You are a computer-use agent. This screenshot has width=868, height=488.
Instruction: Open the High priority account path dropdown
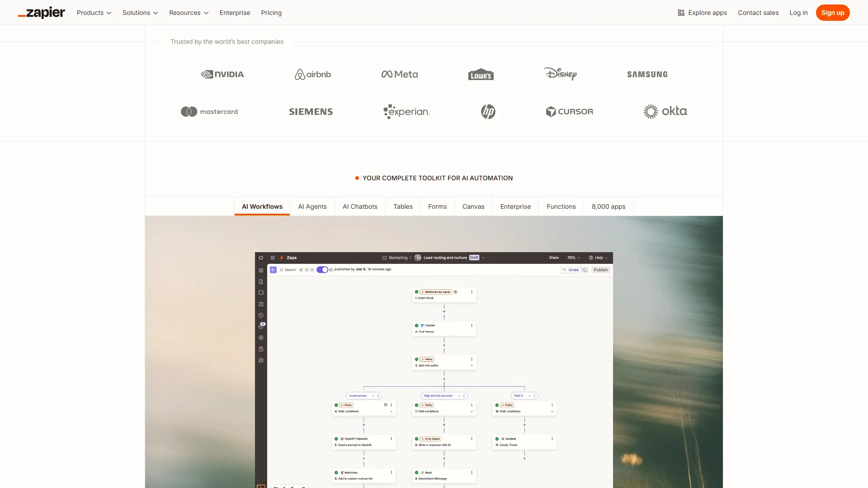[459, 396]
